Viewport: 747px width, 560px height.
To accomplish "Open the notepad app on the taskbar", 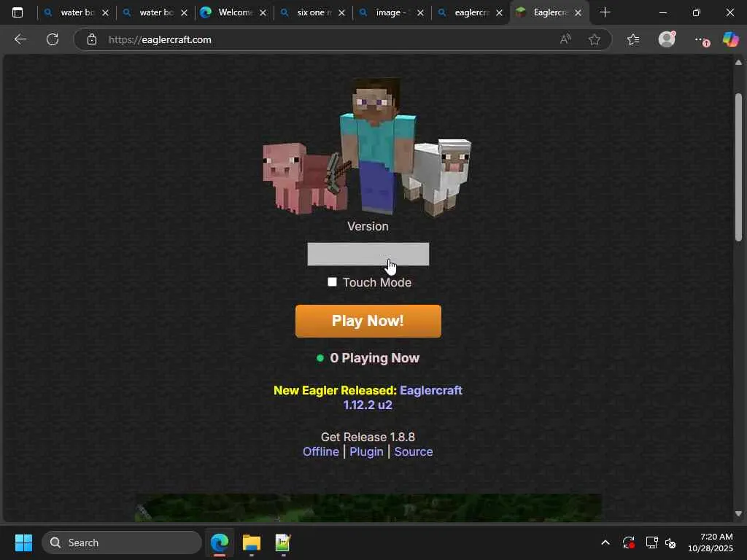I will 283,542.
